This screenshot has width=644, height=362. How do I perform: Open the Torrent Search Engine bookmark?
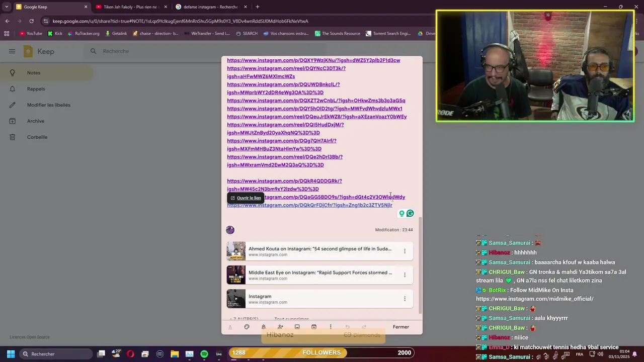[x=388, y=34]
